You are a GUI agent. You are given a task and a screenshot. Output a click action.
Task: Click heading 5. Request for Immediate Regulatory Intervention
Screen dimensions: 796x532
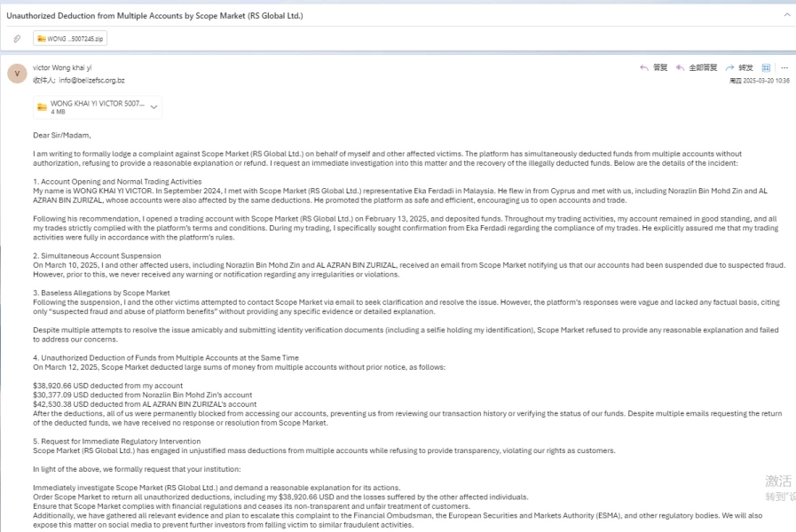pos(117,442)
